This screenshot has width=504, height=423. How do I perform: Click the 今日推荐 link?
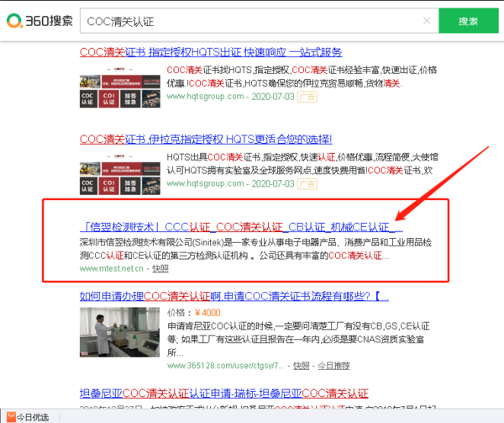tap(333, 366)
